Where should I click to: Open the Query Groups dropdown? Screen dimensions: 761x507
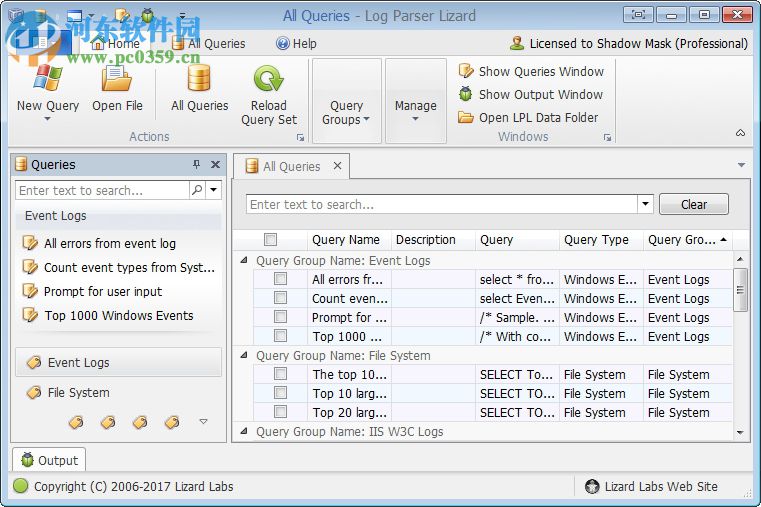pyautogui.click(x=346, y=101)
